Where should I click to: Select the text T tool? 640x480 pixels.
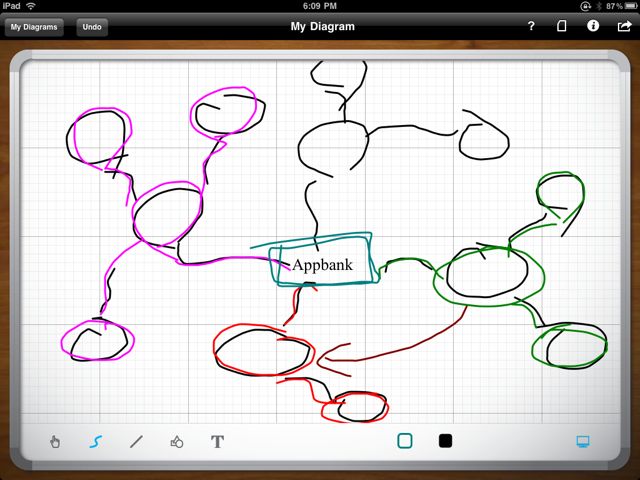pos(218,442)
